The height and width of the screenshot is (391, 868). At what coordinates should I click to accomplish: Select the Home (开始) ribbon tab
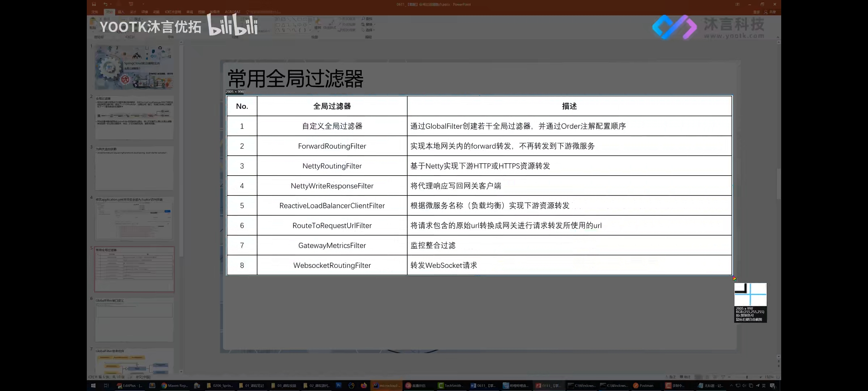(109, 12)
